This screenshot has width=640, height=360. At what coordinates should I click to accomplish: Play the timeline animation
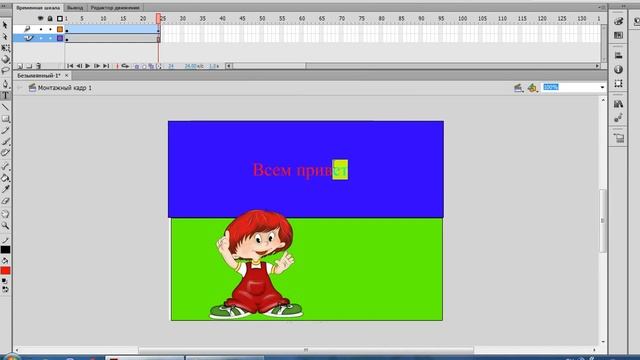click(x=88, y=66)
